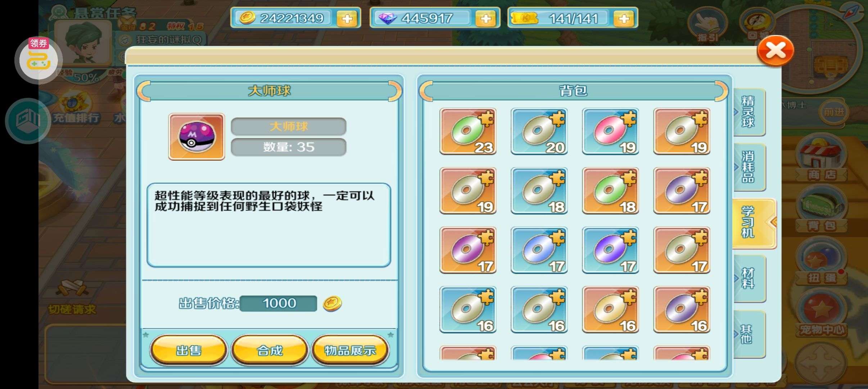
Task: Open the 材料 materials tab
Action: [x=749, y=278]
